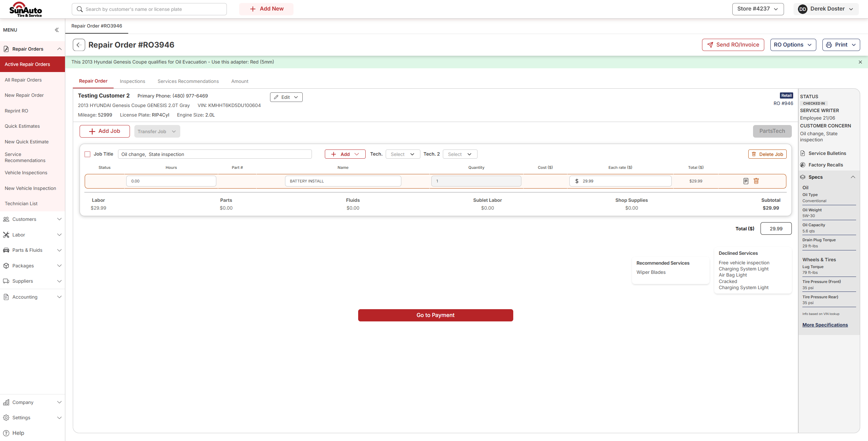Click the Parts & Fluids car icon

(6, 250)
